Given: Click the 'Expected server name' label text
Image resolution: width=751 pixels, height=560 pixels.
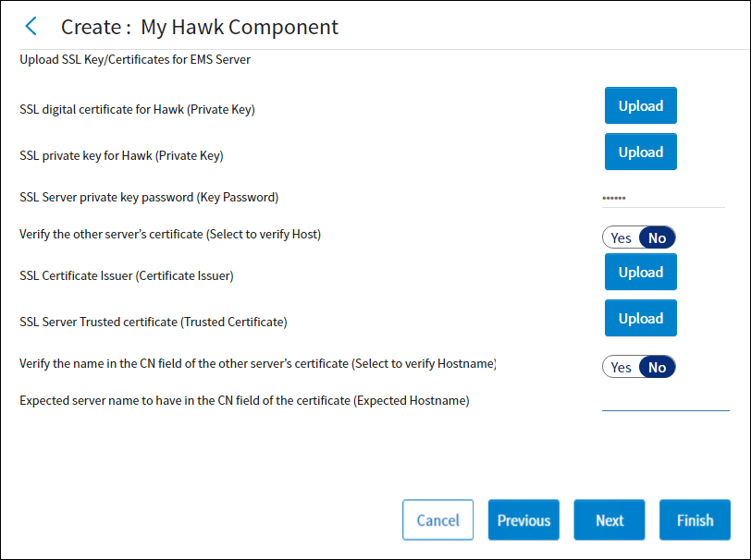Looking at the screenshot, I should pyautogui.click(x=244, y=401).
